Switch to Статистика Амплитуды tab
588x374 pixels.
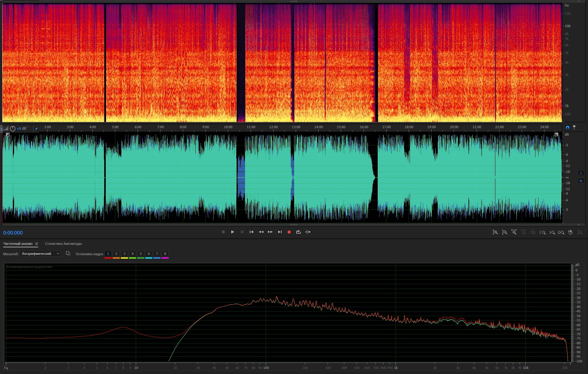click(63, 244)
